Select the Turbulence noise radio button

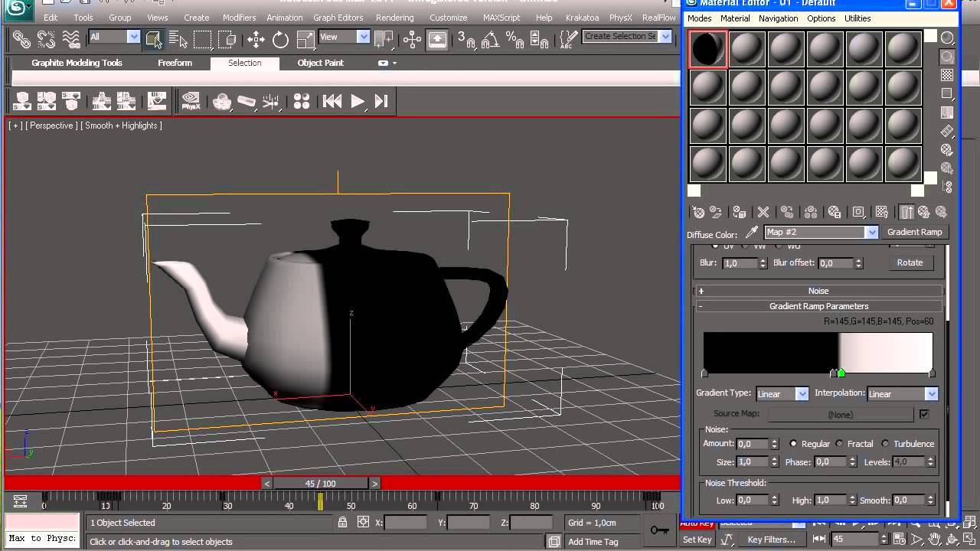click(x=885, y=444)
